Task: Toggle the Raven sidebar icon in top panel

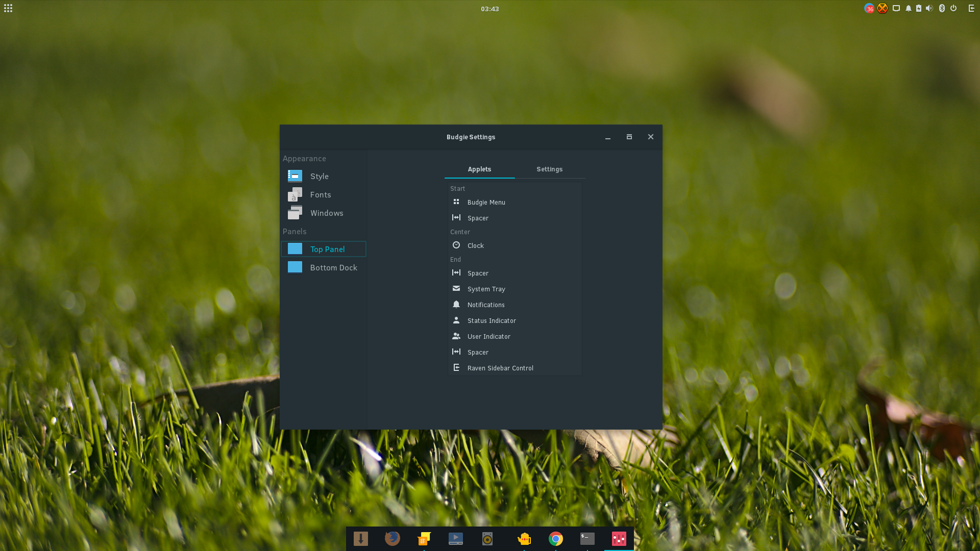Action: tap(971, 8)
